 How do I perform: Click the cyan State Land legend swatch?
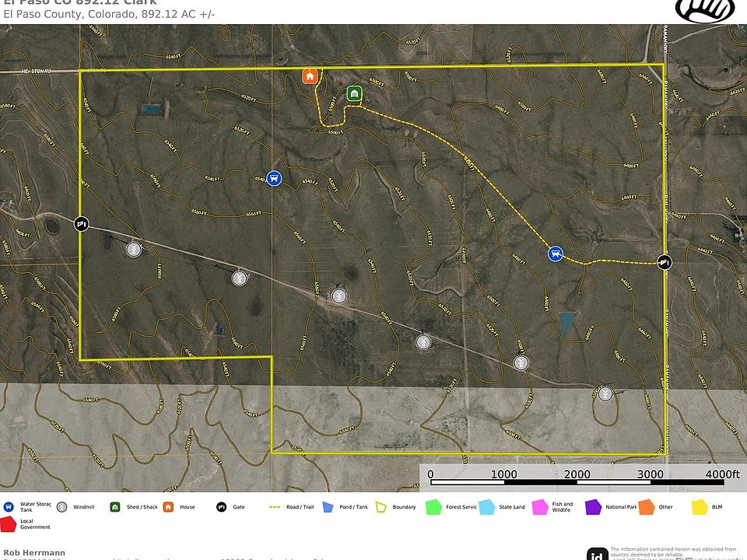point(487,507)
